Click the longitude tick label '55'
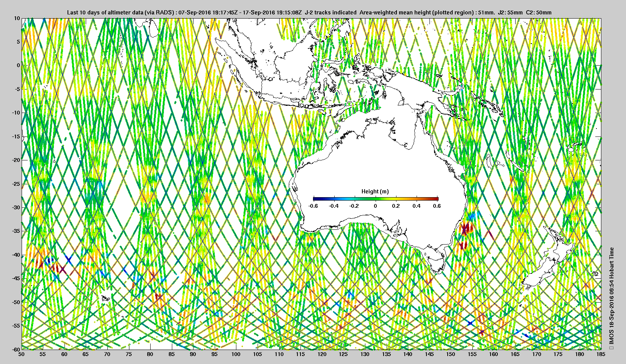 tap(43, 355)
